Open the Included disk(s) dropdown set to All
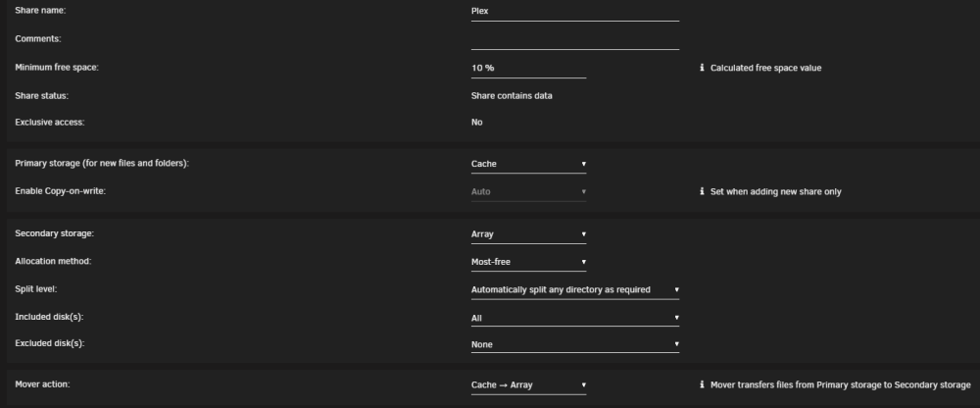980x408 pixels. (x=575, y=318)
